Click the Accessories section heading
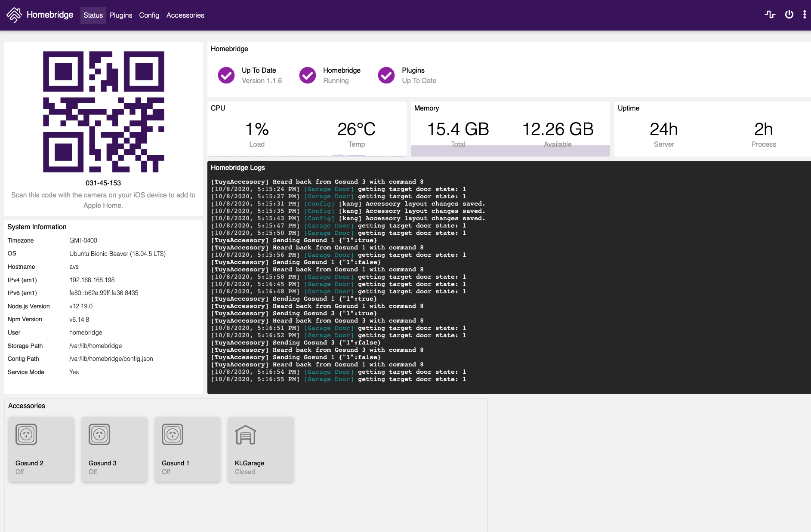The width and height of the screenshot is (811, 532). tap(27, 406)
